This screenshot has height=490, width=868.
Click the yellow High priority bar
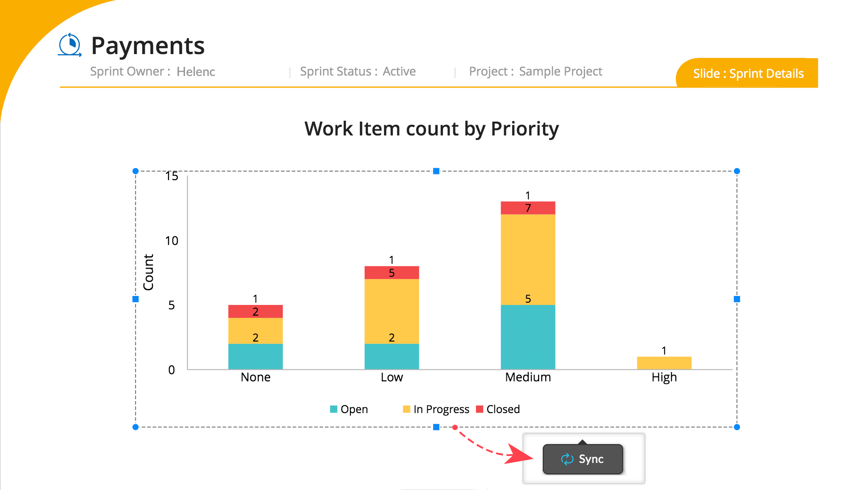[664, 363]
